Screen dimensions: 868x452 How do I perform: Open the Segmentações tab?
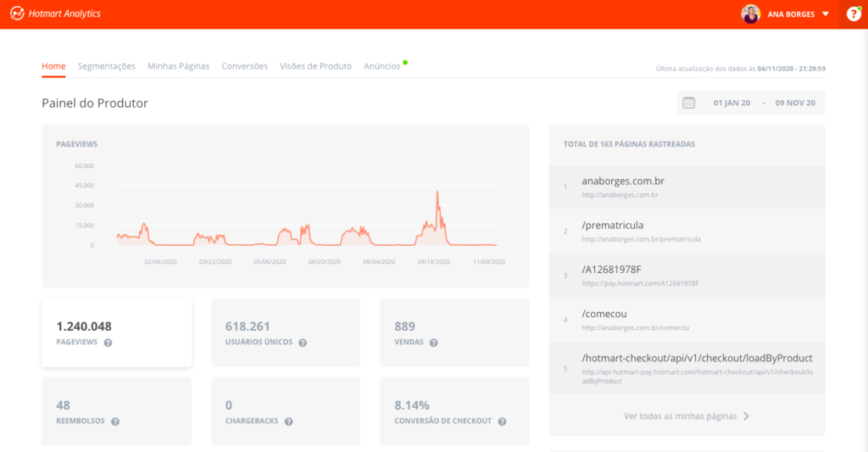tap(106, 66)
